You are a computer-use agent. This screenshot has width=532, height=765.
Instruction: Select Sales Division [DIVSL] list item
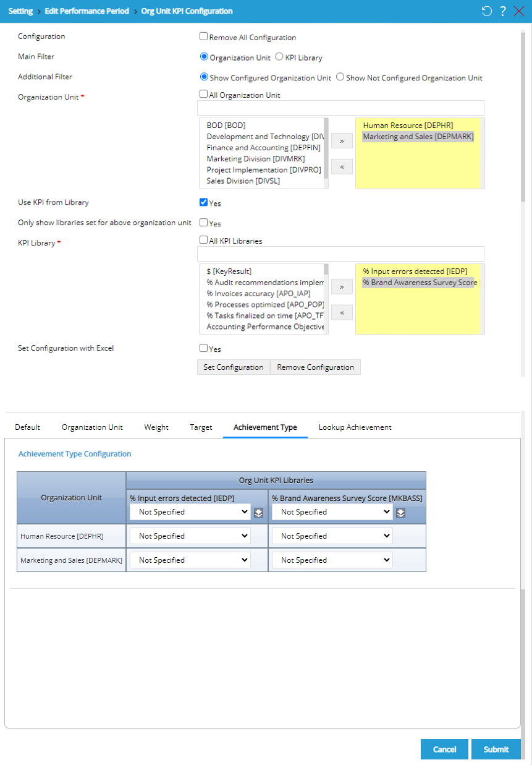click(x=243, y=181)
